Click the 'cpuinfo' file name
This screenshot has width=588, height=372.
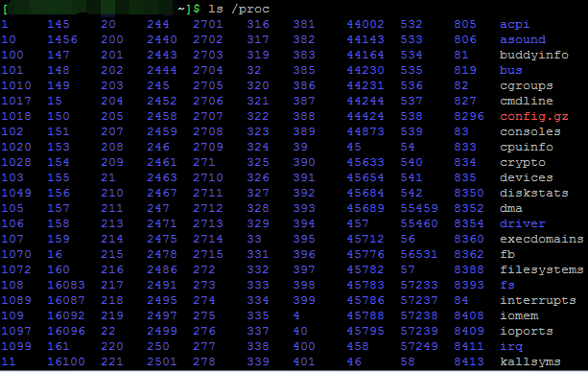point(526,147)
